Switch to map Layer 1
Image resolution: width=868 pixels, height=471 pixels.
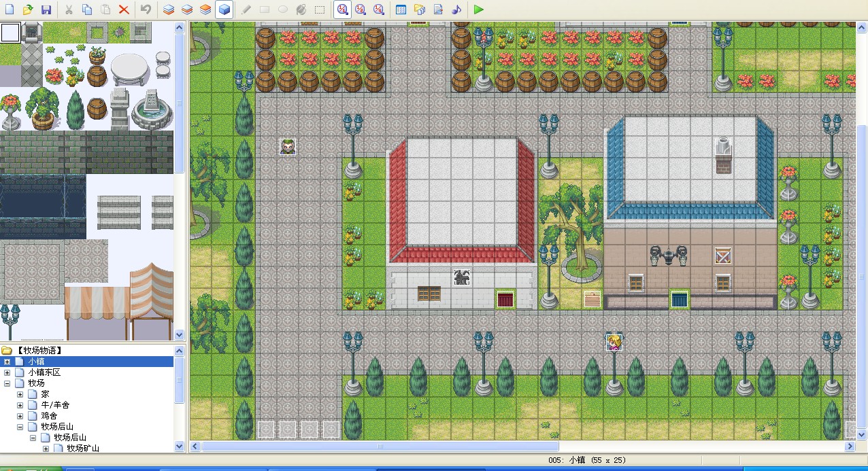click(x=169, y=10)
